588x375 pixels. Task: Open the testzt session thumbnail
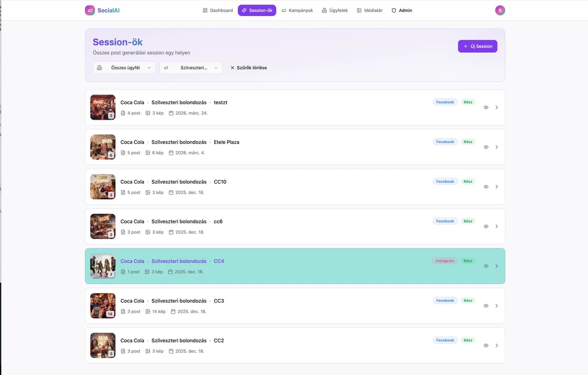[x=103, y=107]
